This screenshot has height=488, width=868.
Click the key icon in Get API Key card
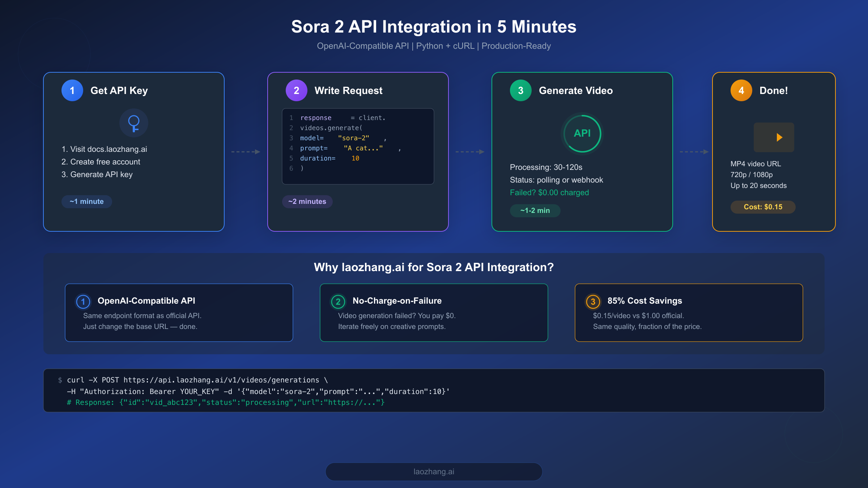click(133, 123)
